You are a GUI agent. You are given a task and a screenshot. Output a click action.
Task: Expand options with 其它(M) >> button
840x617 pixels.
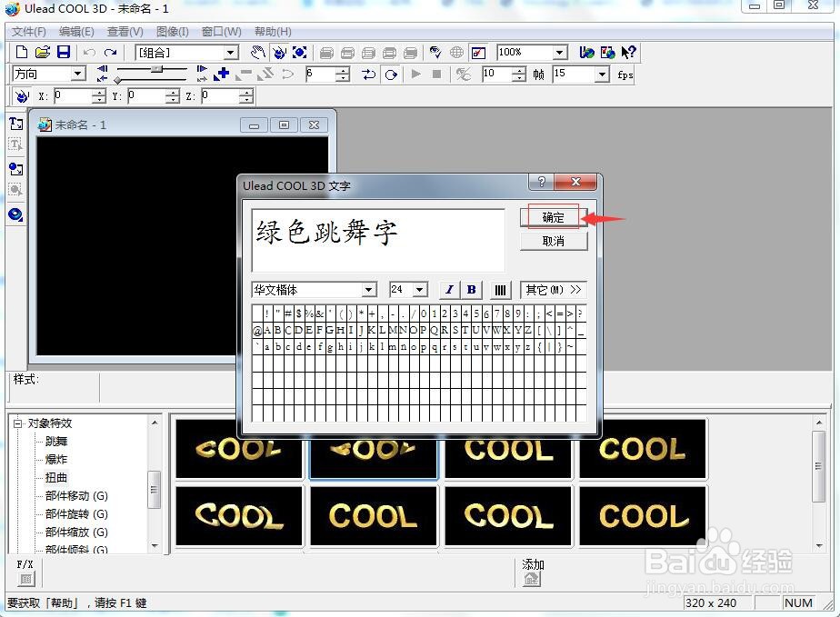coord(554,290)
